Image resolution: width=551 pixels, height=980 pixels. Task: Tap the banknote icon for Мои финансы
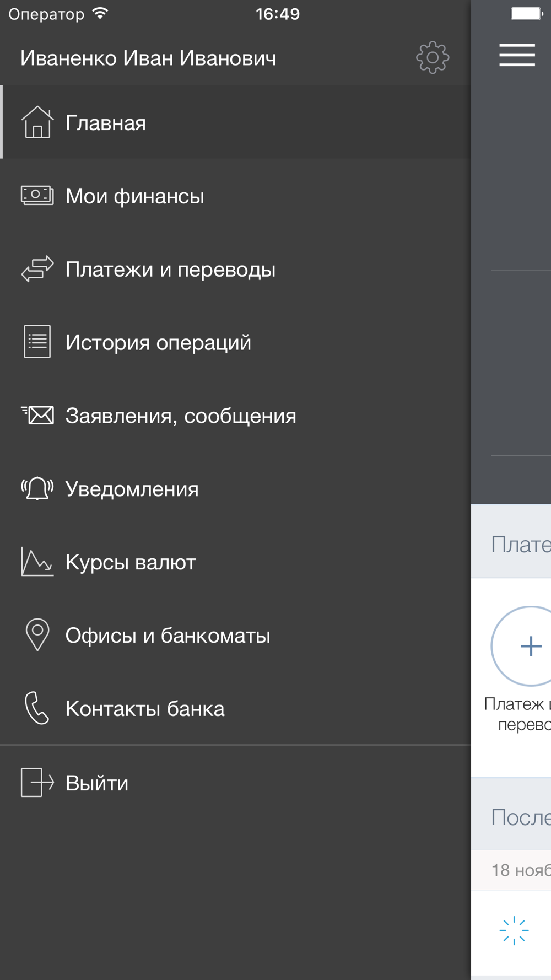pyautogui.click(x=37, y=196)
